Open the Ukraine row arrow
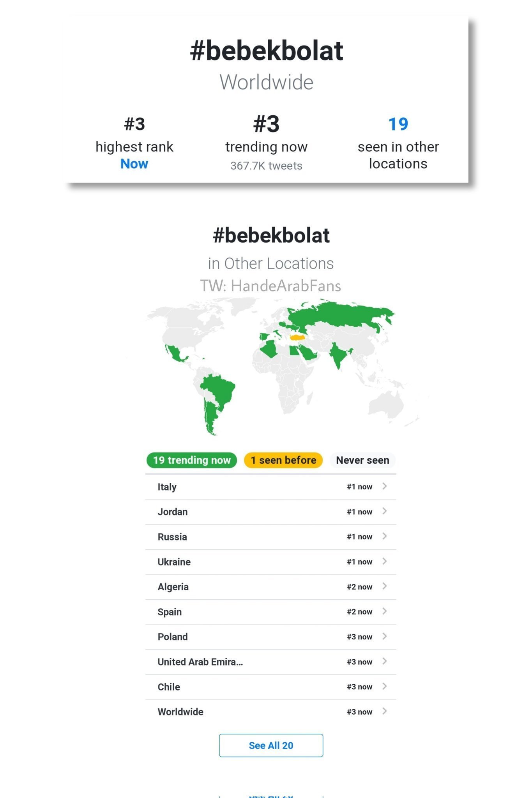 click(384, 561)
